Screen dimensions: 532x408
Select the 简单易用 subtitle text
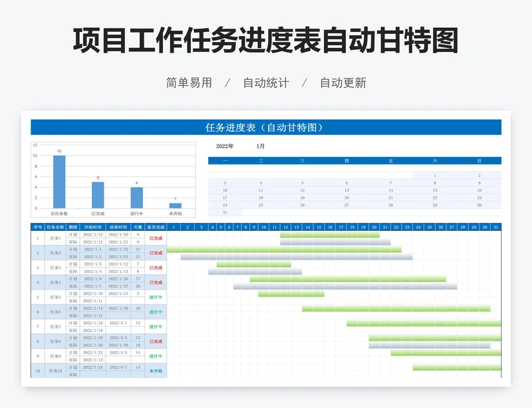(x=189, y=83)
